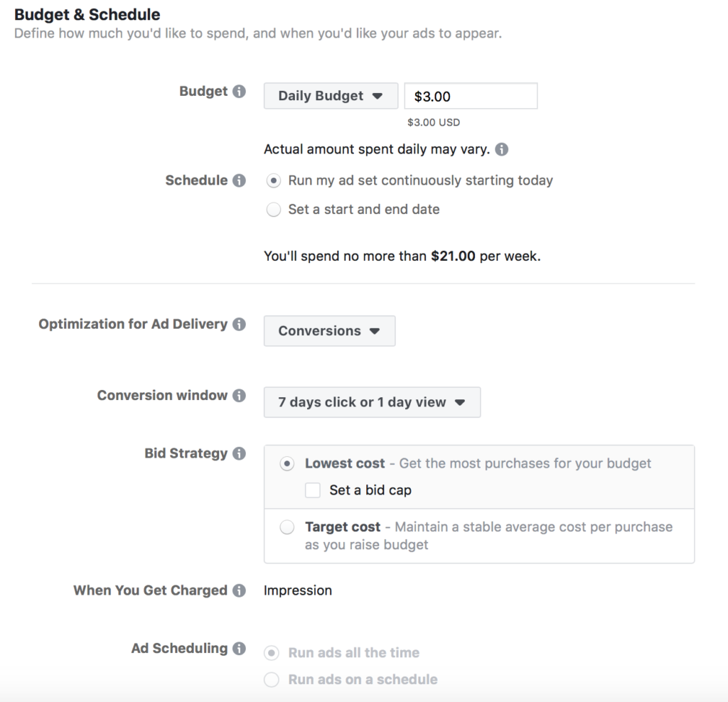Select the Lowest cost bid strategy

pos(287,464)
